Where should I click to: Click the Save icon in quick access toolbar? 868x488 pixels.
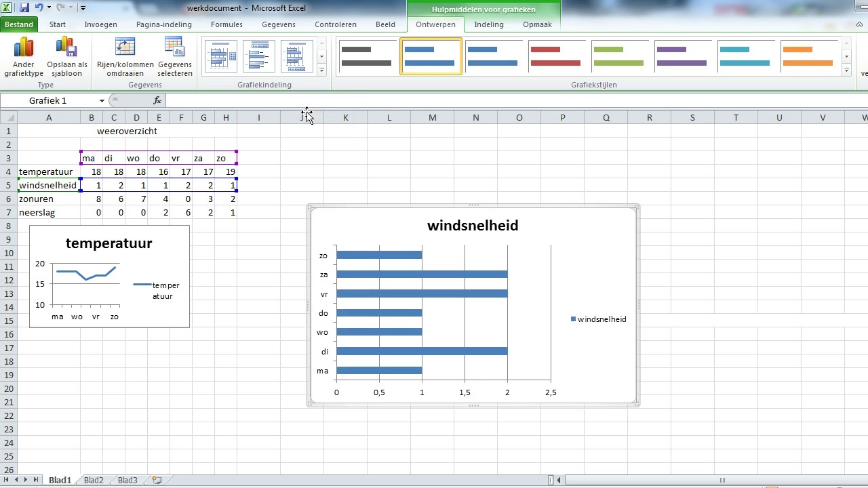coord(24,7)
